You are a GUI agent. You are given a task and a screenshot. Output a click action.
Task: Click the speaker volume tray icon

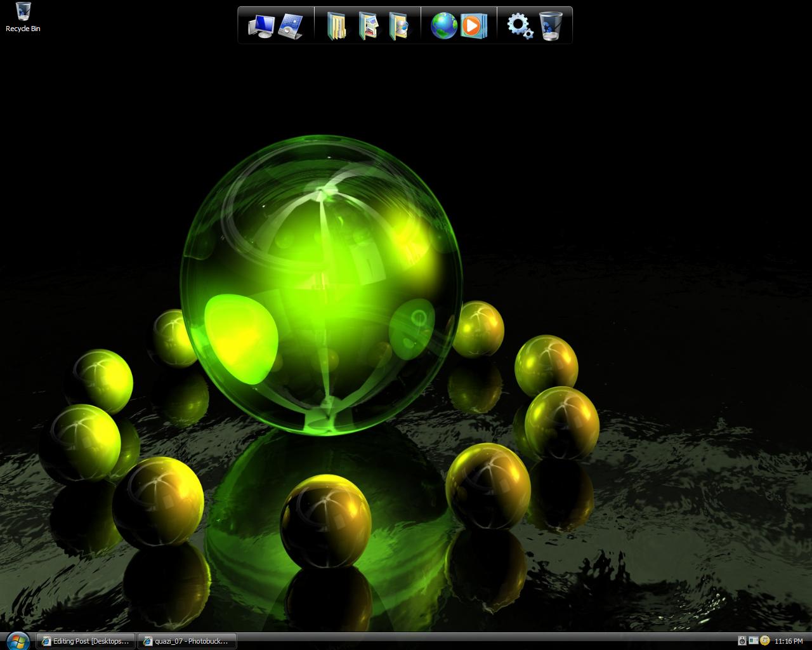(742, 641)
